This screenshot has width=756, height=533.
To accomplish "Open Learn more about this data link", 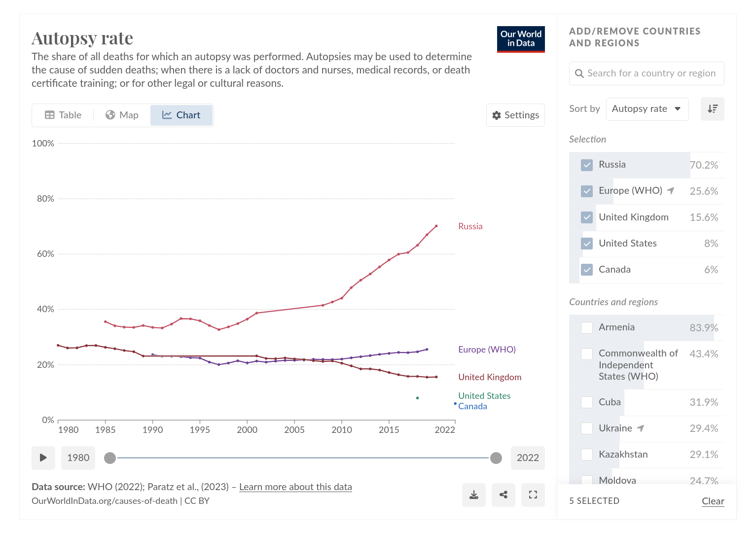I will click(295, 487).
